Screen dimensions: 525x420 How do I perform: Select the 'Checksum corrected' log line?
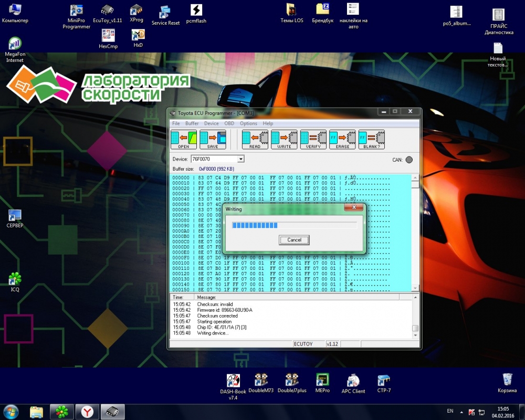click(217, 316)
